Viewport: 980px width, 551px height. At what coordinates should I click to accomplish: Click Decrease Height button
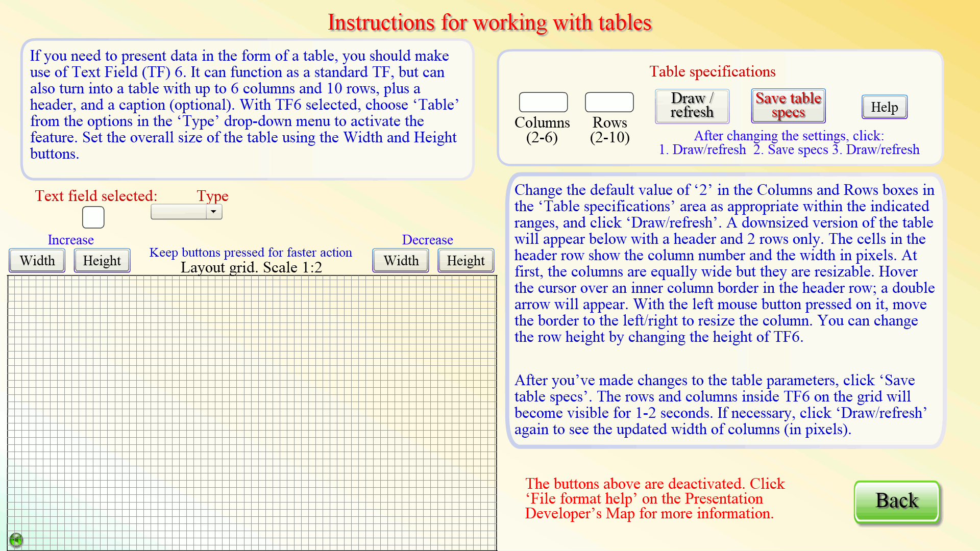pos(465,261)
